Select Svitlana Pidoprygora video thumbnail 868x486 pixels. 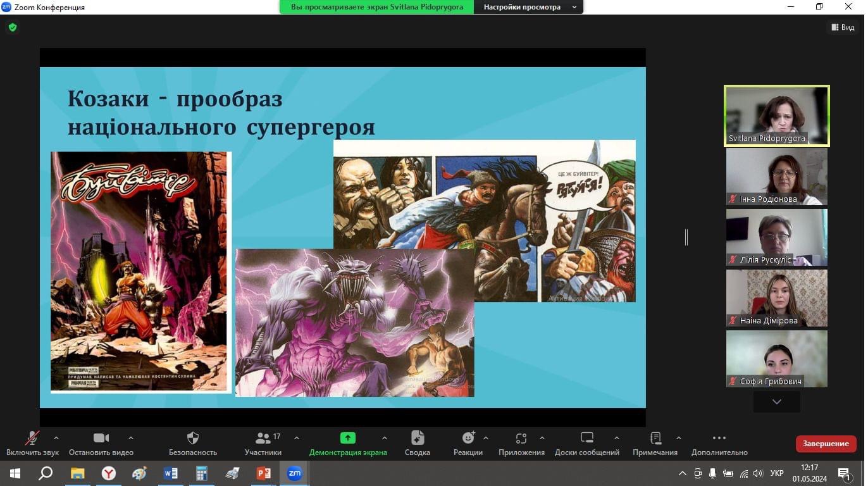point(776,116)
